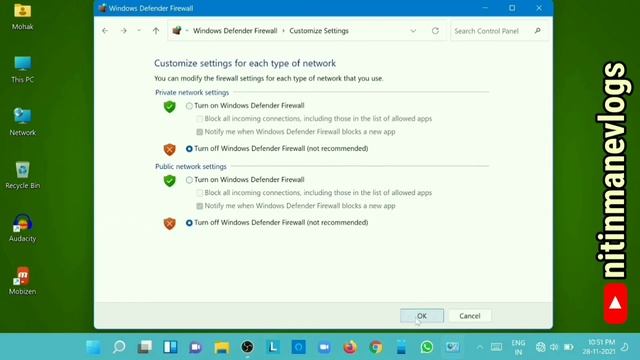
Task: Refresh the Customize Settings page
Action: (435, 31)
